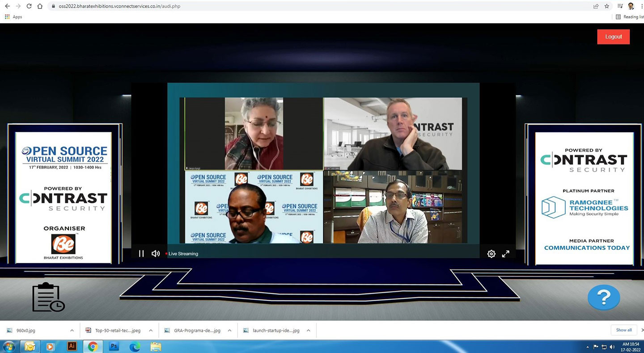Open Outlook mail from taskbar
Image resolution: width=644 pixels, height=353 pixels.
point(30,347)
